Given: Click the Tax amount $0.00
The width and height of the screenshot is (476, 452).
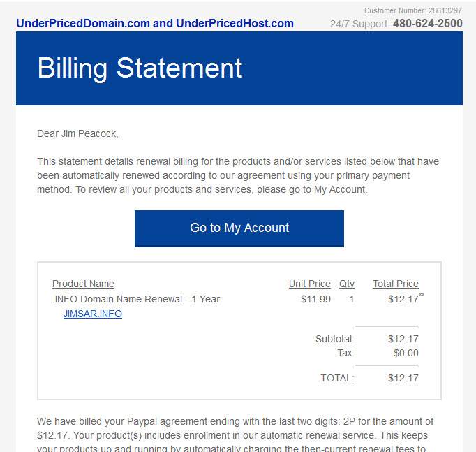Looking at the screenshot, I should pyautogui.click(x=406, y=353).
